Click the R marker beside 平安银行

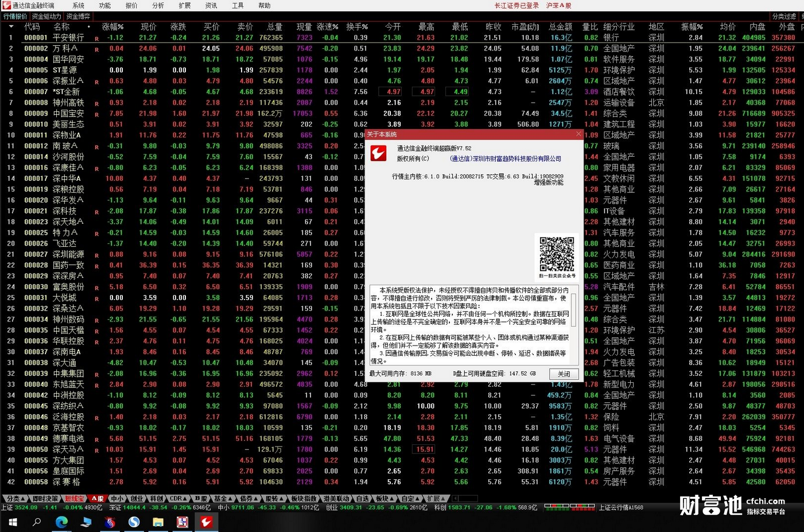(x=96, y=39)
